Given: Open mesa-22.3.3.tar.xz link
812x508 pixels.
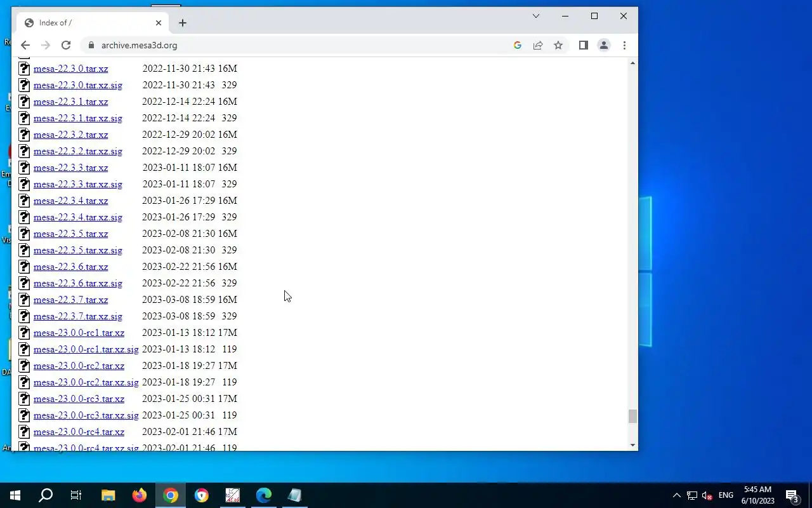Looking at the screenshot, I should [x=70, y=168].
